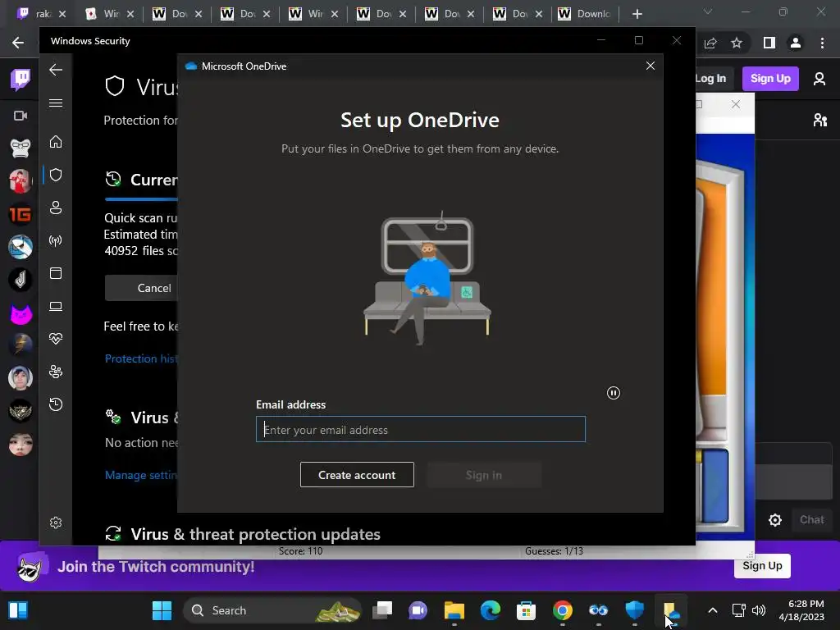The width and height of the screenshot is (840, 630).
Task: Close the Microsoft OneDrive dialog
Action: point(651,66)
